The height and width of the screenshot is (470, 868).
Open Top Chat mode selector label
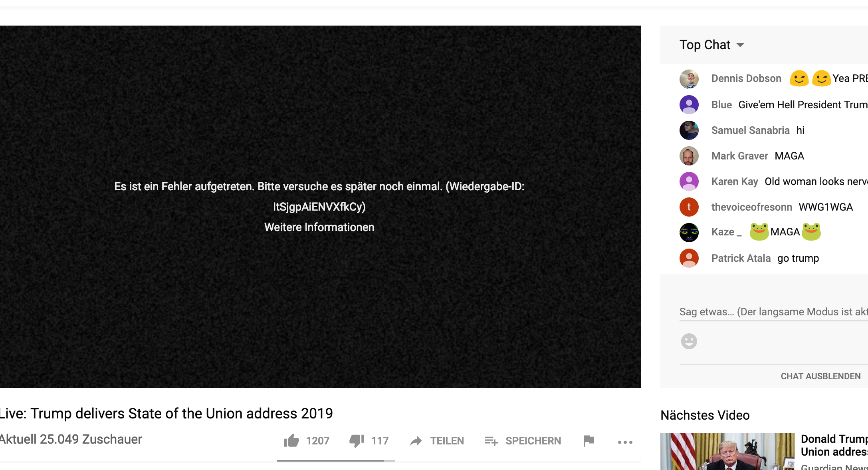(705, 45)
